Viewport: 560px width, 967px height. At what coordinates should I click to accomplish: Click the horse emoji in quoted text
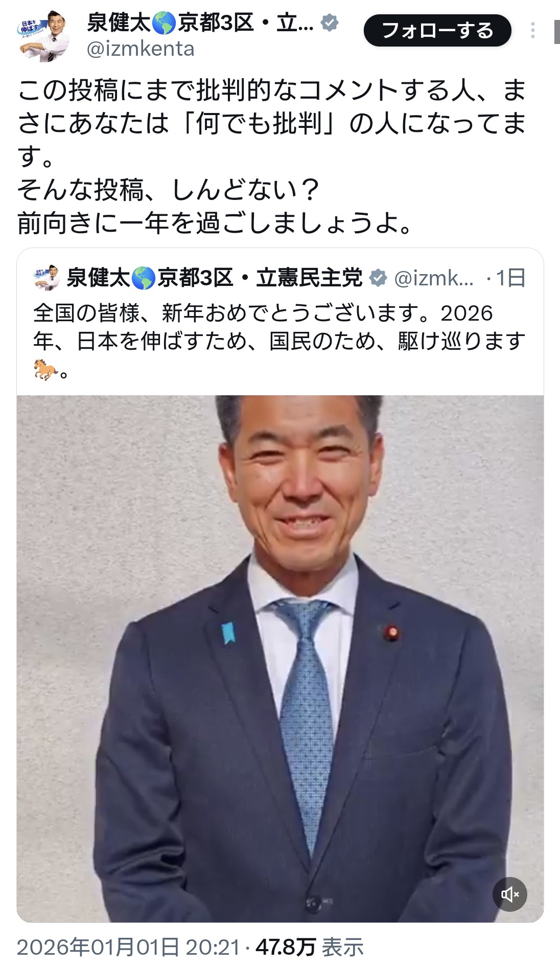point(45,370)
